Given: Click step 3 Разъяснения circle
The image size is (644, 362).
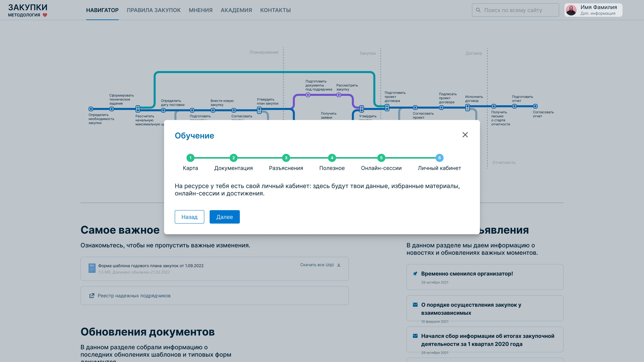Looking at the screenshot, I should point(286,158).
